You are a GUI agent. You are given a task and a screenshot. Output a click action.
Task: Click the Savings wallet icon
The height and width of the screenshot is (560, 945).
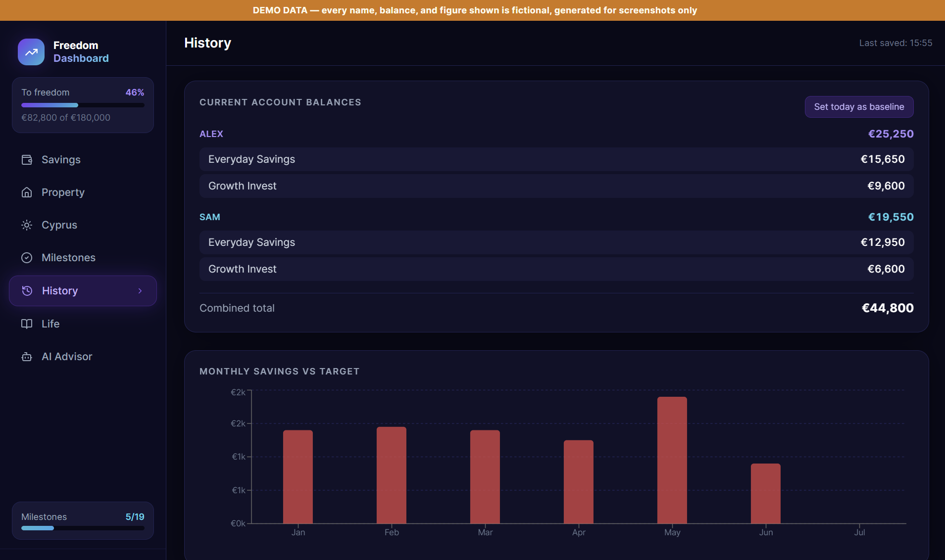(27, 160)
